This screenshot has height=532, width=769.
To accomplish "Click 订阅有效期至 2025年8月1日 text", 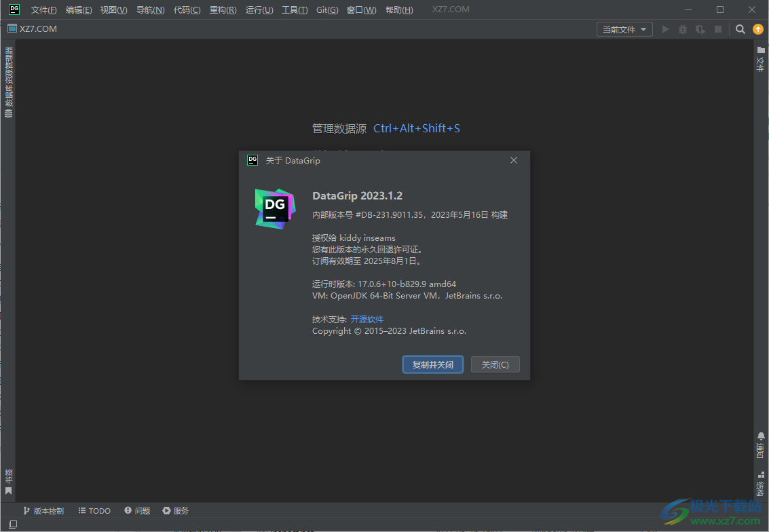I will click(x=367, y=261).
